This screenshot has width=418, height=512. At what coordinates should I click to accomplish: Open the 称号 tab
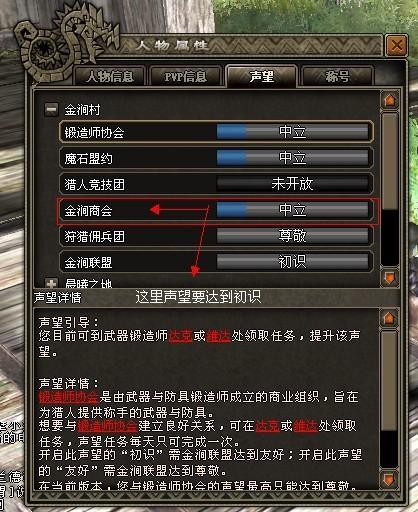pyautogui.click(x=337, y=76)
